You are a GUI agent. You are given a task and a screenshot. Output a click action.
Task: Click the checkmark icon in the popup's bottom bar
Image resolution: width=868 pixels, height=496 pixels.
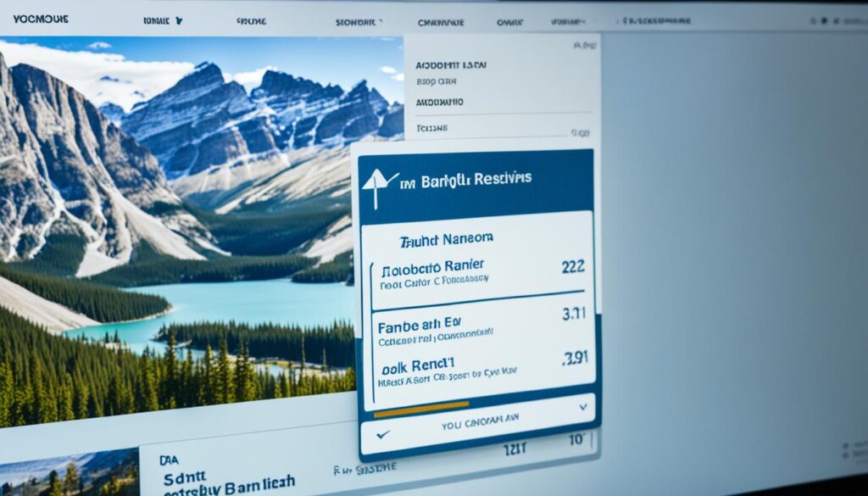click(382, 435)
